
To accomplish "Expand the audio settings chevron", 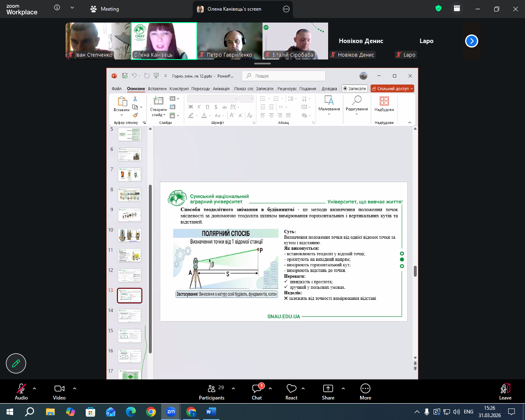I will pos(34,388).
